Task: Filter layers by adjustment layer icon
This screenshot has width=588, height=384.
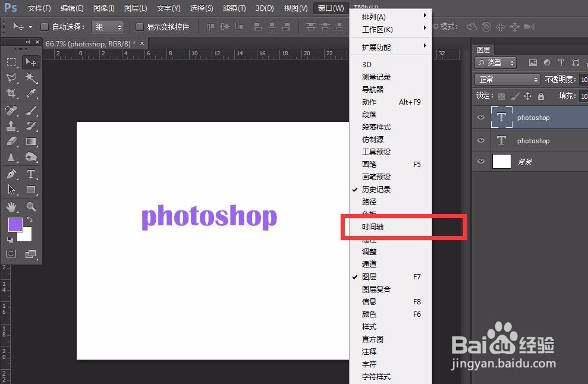Action: (x=547, y=62)
